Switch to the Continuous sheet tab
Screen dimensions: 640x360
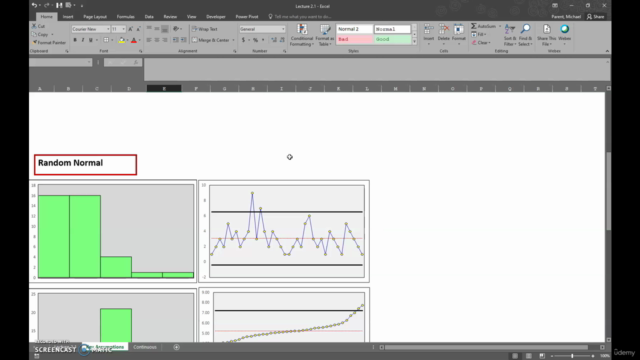coord(145,347)
